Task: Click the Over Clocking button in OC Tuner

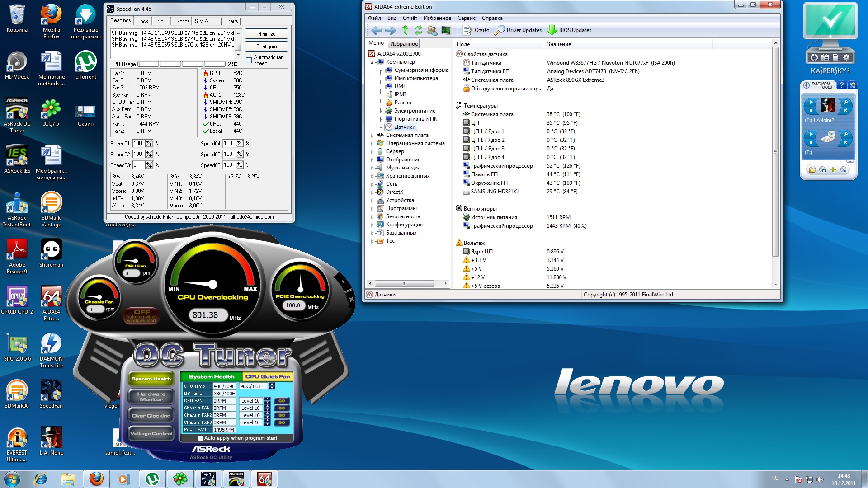Action: click(x=151, y=416)
